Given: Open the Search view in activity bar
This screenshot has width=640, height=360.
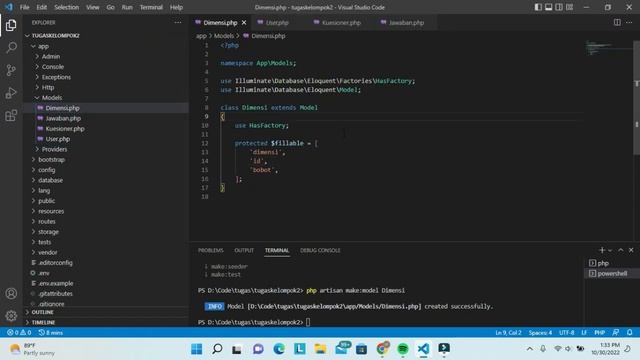Looking at the screenshot, I should point(11,47).
